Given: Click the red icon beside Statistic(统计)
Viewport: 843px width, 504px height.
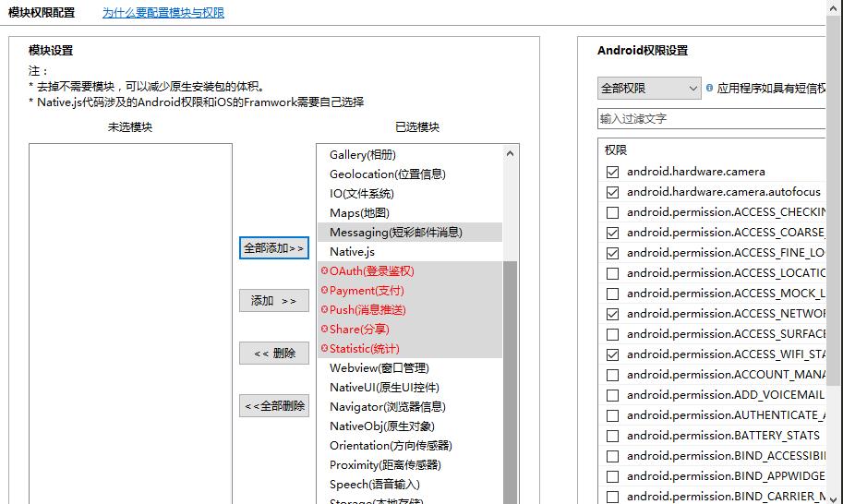Looking at the screenshot, I should tap(324, 348).
